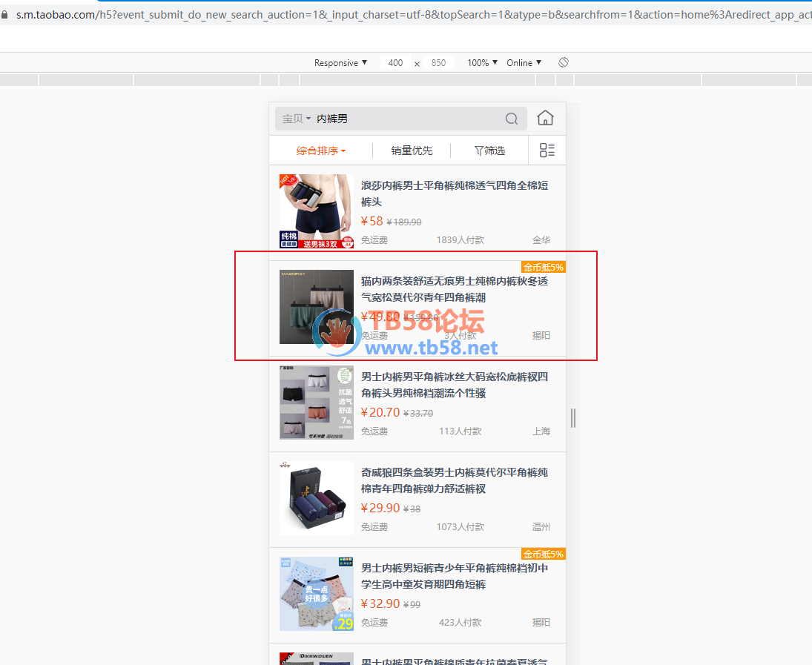812x665 pixels.
Task: Edit the viewport width field 400
Action: coord(395,63)
